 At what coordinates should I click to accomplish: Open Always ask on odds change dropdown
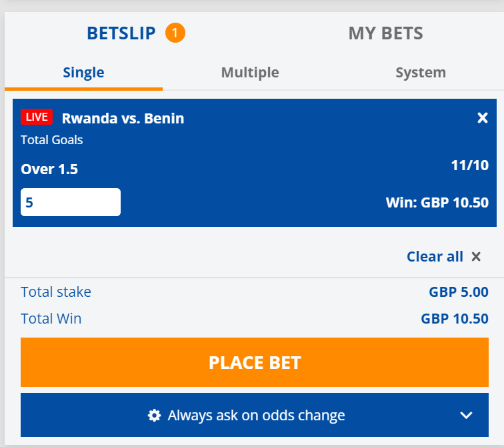point(255,415)
